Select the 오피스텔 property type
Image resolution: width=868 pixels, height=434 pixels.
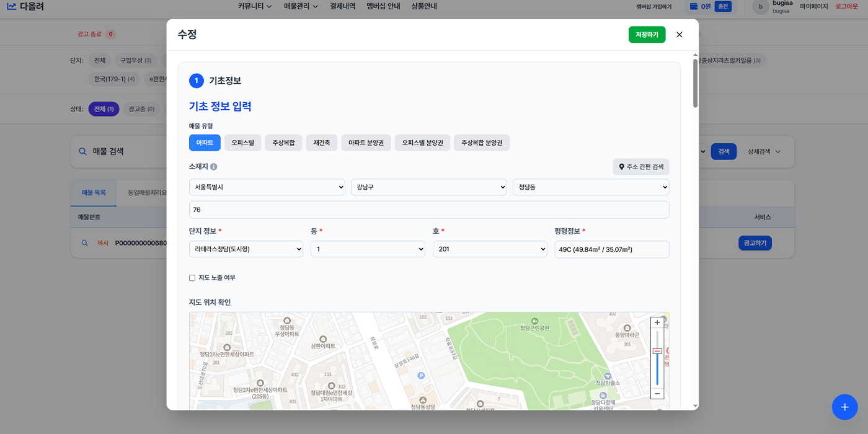click(x=242, y=143)
